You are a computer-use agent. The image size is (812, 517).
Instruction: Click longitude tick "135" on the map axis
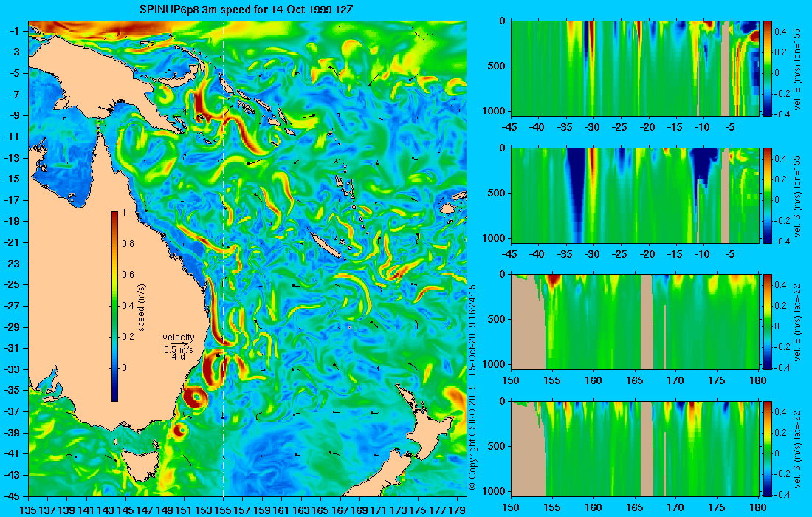[x=28, y=511]
